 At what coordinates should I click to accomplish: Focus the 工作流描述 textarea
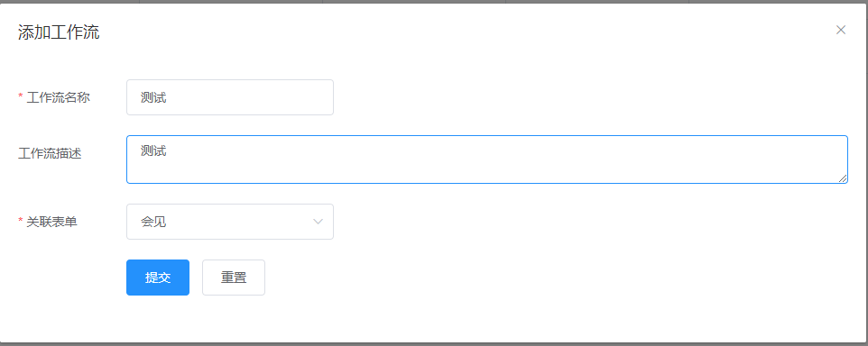(487, 159)
